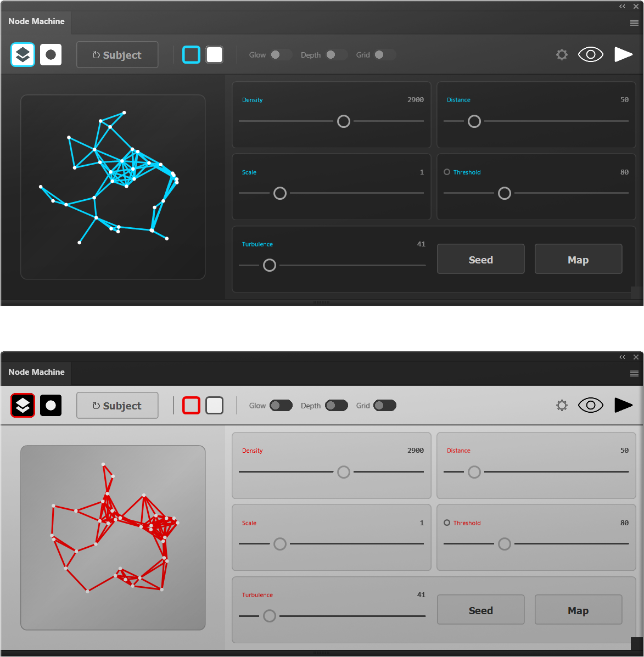Select the Node Machine tab in the light panel
This screenshot has height=657, width=644.
(x=36, y=372)
